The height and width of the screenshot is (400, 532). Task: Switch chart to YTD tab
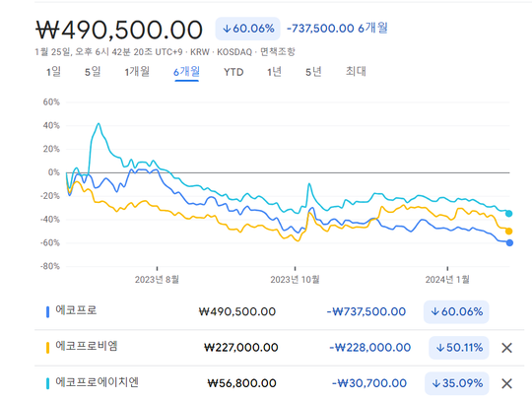(x=233, y=72)
